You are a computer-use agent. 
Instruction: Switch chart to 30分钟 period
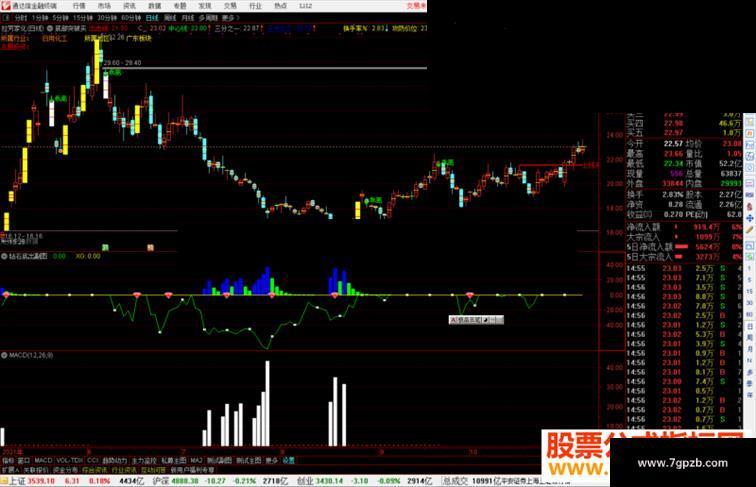pos(107,18)
